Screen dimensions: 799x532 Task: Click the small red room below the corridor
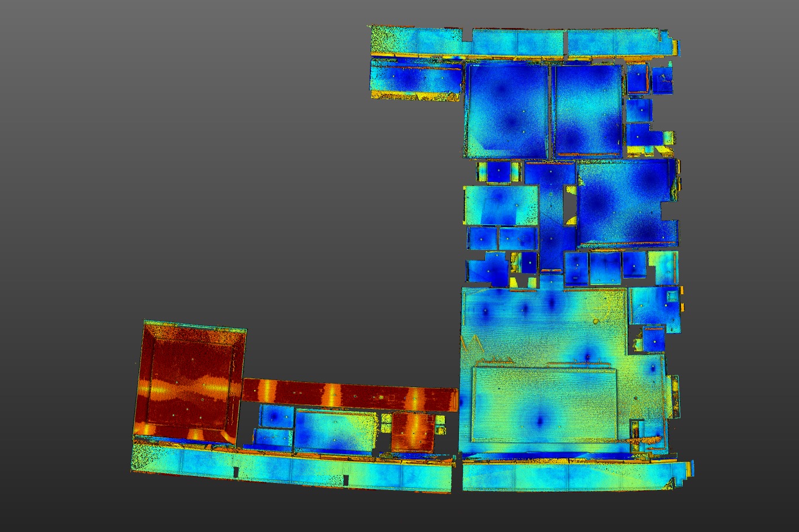413,432
